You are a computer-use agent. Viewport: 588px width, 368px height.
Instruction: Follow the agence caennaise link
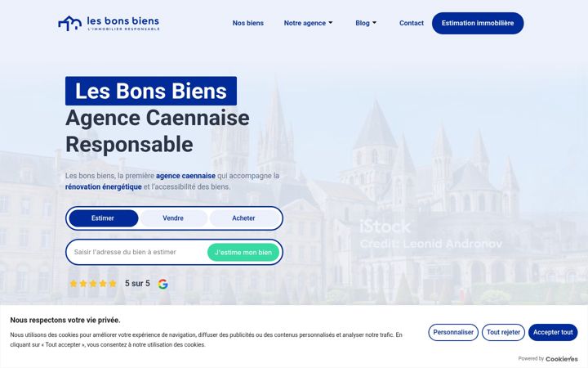coord(185,176)
